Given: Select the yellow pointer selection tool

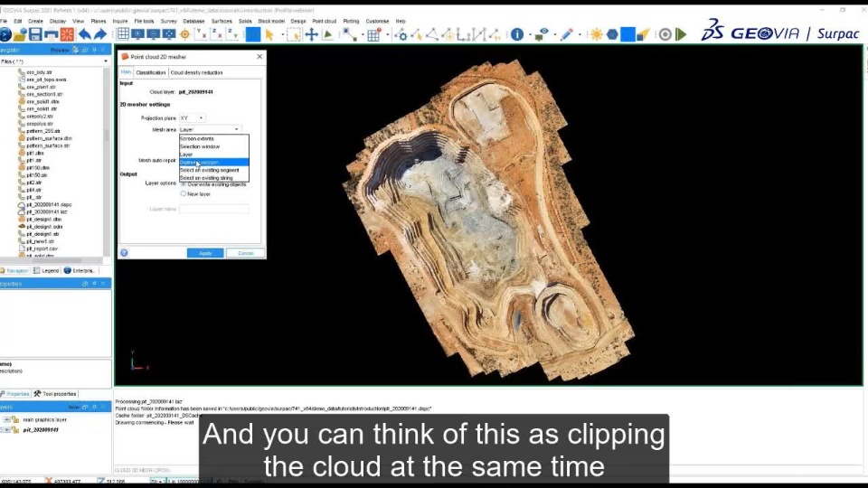Looking at the screenshot, I should (269, 34).
